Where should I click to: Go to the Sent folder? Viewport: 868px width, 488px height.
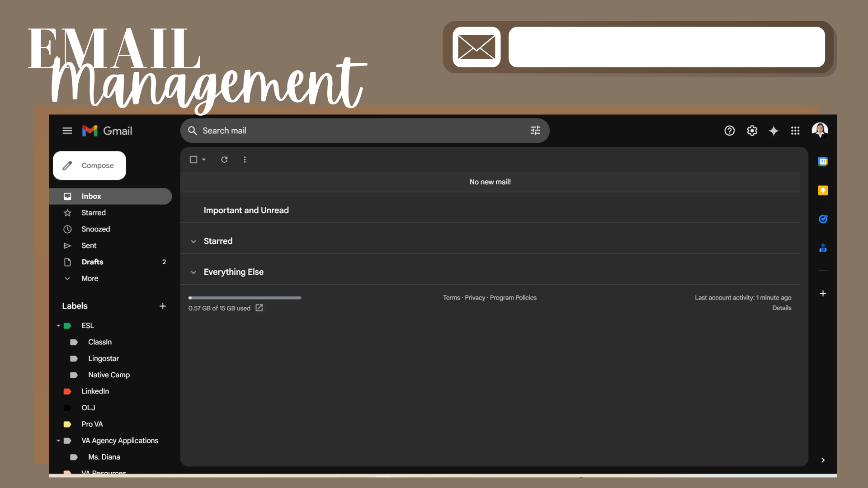[89, 245]
